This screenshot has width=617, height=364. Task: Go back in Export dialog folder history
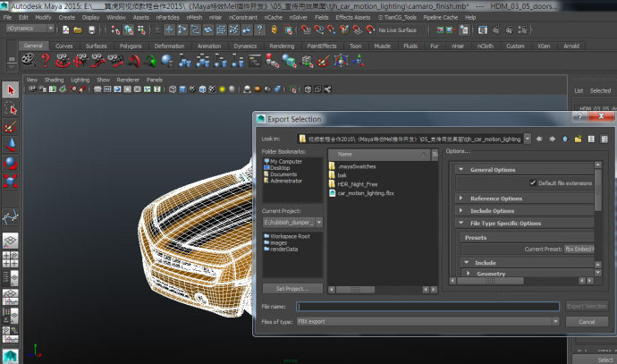coord(539,139)
